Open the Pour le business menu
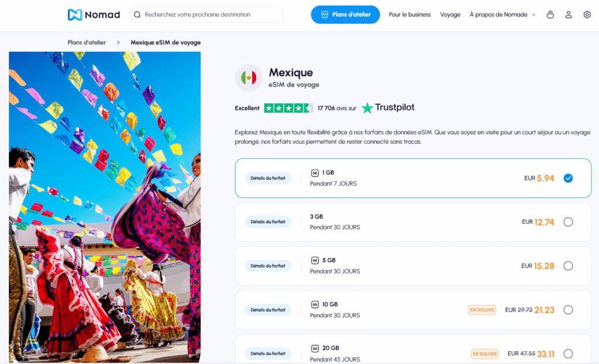 pos(409,15)
